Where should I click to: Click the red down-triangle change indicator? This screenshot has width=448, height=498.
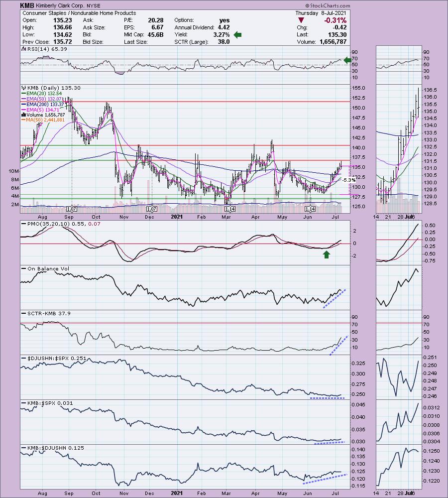click(301, 20)
